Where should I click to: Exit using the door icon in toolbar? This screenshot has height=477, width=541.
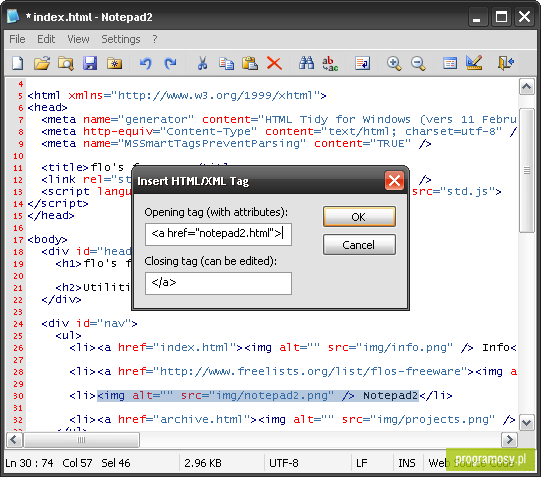coord(506,63)
